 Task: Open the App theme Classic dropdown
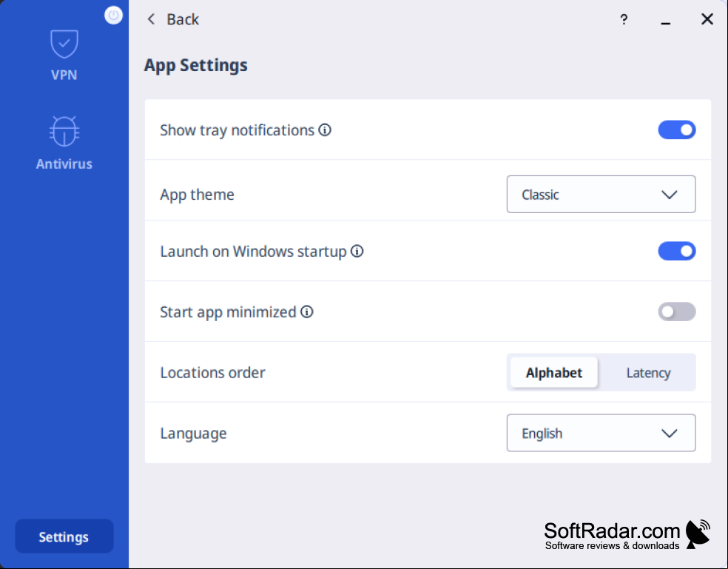click(601, 194)
